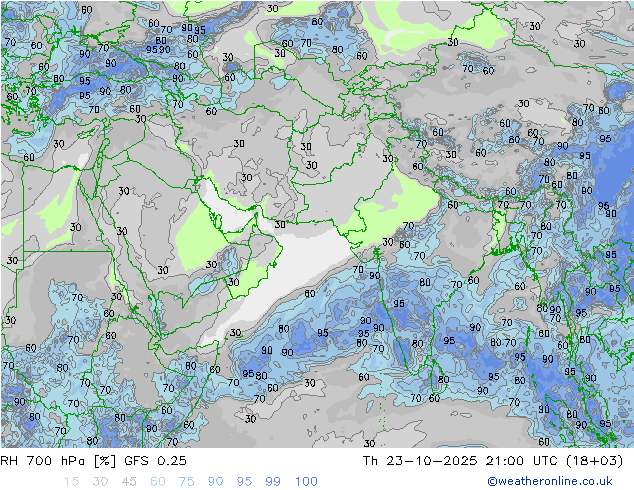Click the 'Th 23-10-2025' date text
634x490 pixels.
tap(420, 461)
